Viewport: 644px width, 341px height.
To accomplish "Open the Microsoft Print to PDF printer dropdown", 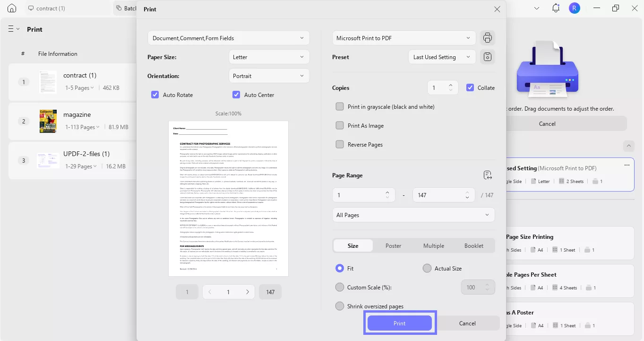I will tap(404, 38).
